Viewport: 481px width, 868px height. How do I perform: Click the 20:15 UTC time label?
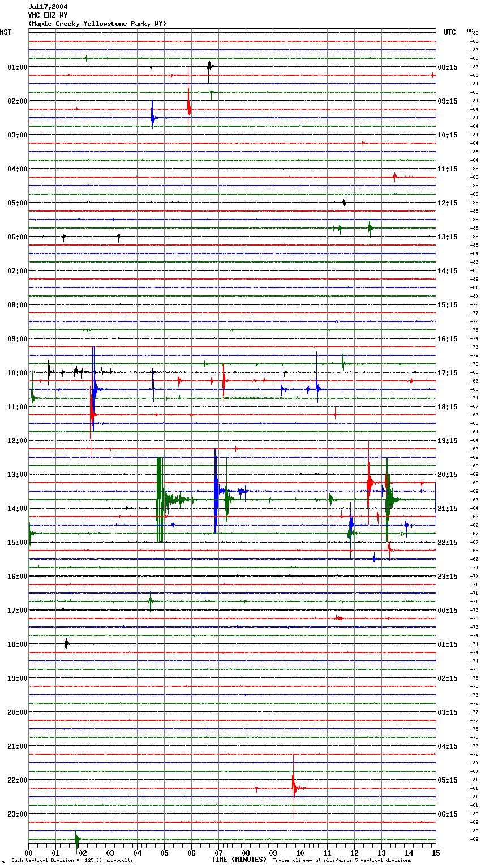click(x=448, y=475)
